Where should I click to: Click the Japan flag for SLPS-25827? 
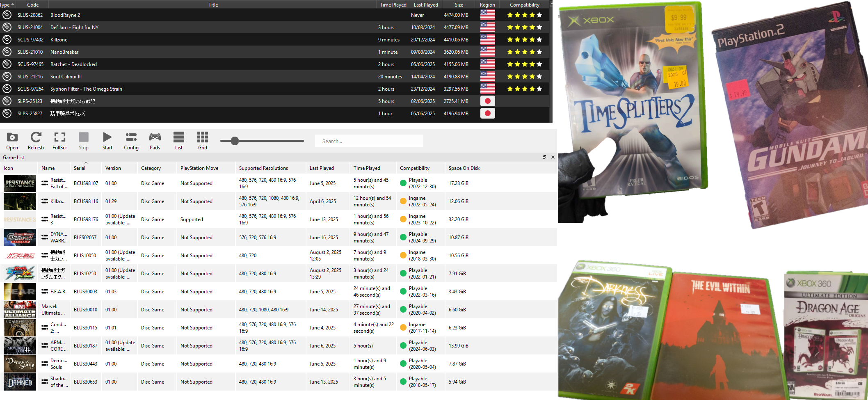click(x=488, y=113)
